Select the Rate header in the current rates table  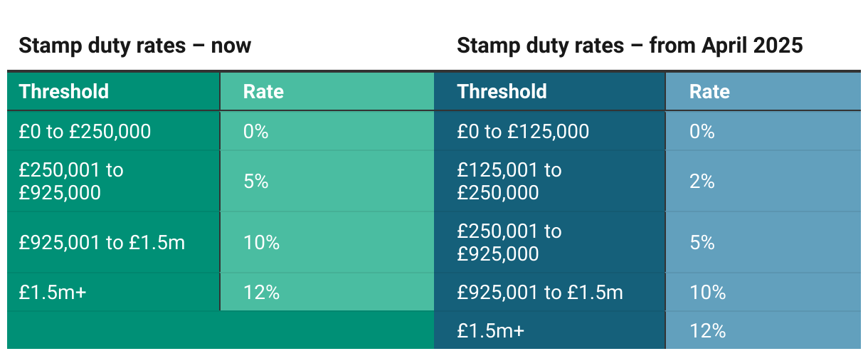point(263,91)
